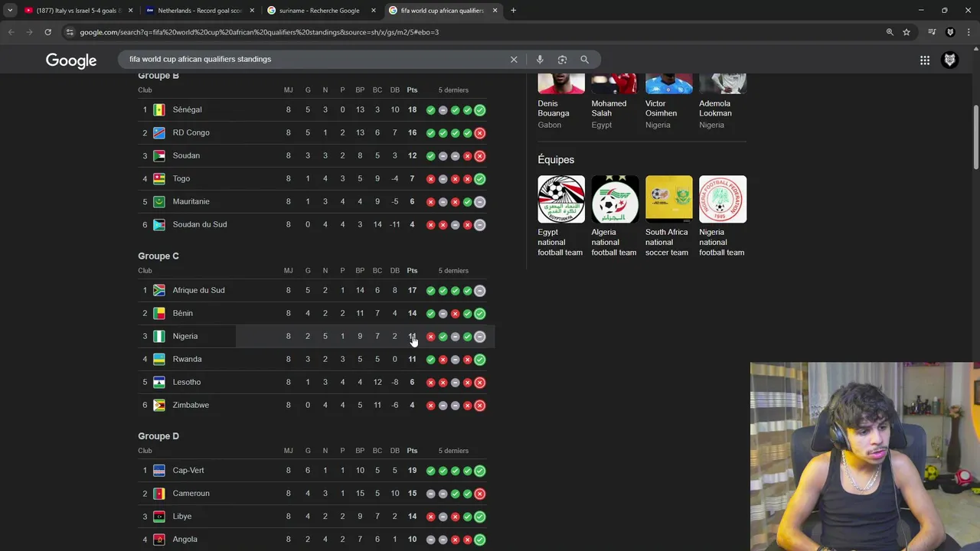
Task: Click the Zimbabwe flag icon
Action: tap(159, 406)
